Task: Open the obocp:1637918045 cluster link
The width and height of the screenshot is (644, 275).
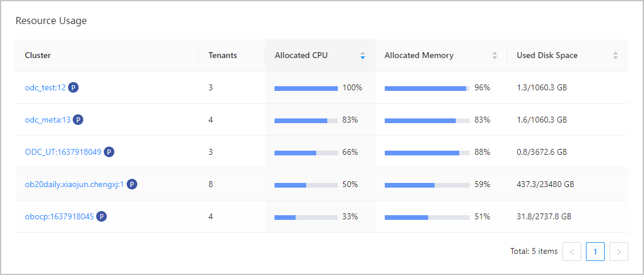Action: click(x=59, y=216)
